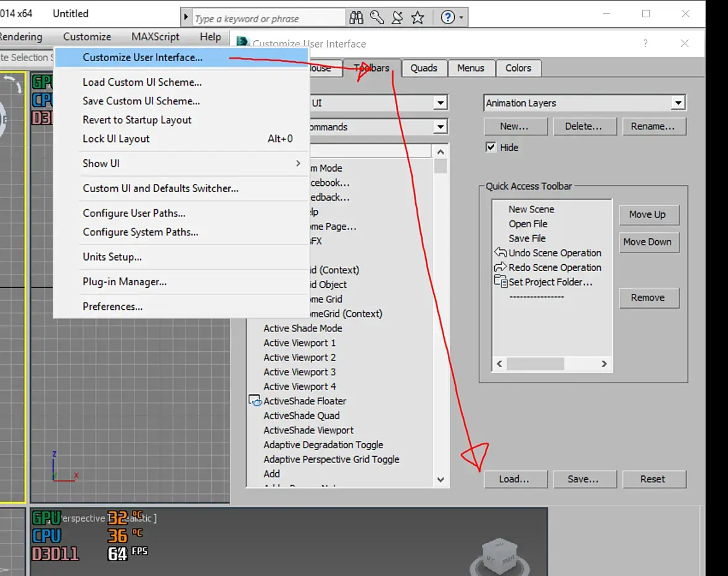This screenshot has width=728, height=576.
Task: Click the keyword search input field
Action: point(268,18)
